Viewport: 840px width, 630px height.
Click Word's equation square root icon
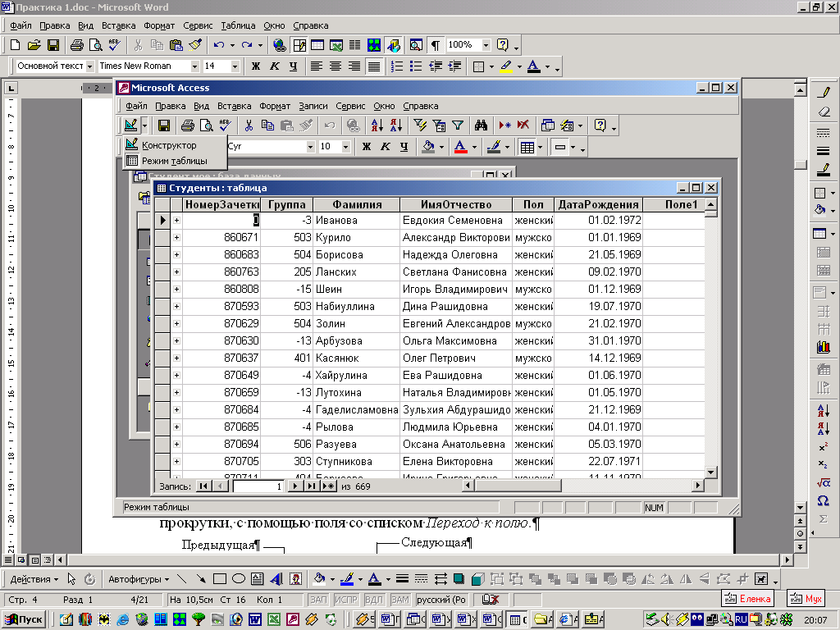click(824, 482)
